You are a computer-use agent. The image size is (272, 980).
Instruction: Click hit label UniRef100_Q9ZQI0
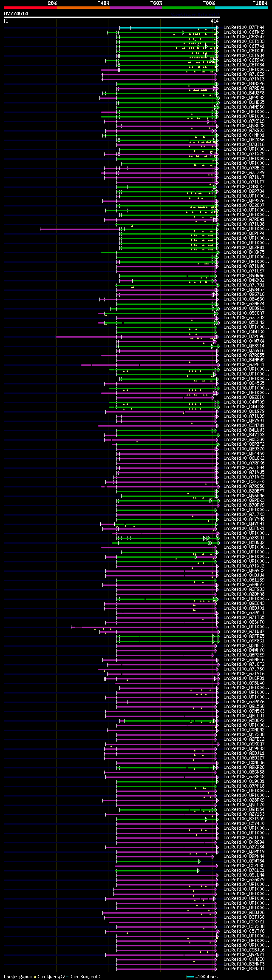[x=244, y=398]
